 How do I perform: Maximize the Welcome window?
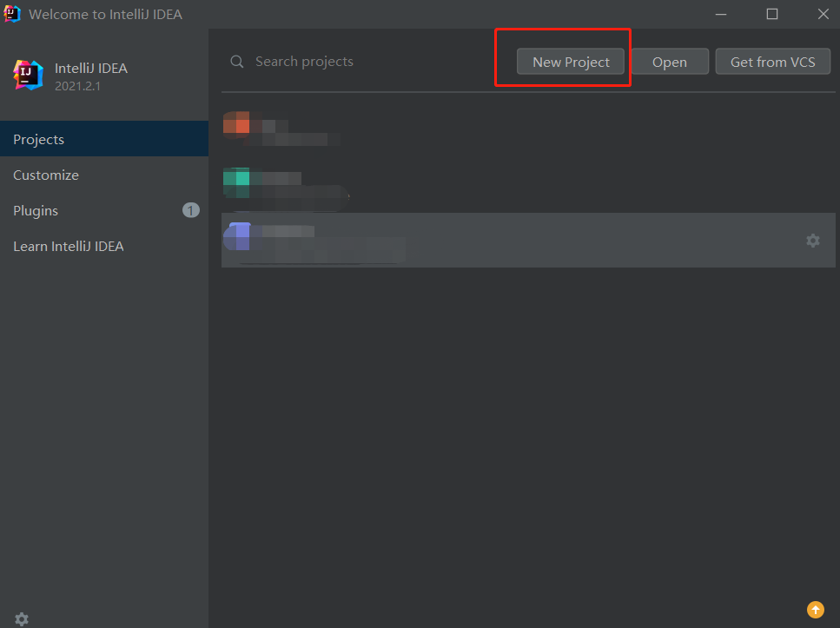tap(772, 14)
